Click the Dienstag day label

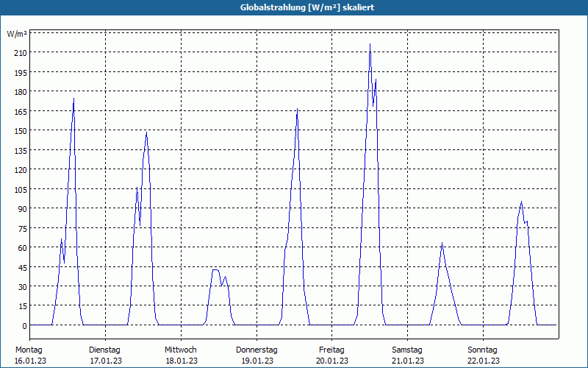104,350
